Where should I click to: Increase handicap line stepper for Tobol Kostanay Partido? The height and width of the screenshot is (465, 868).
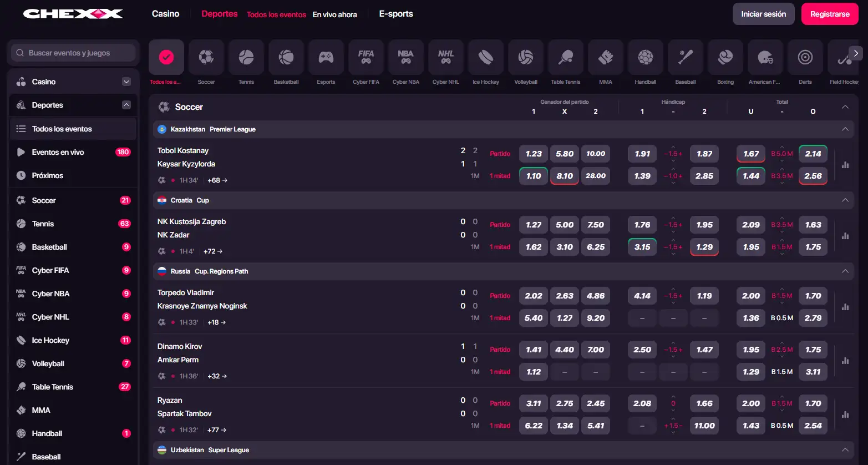click(673, 147)
